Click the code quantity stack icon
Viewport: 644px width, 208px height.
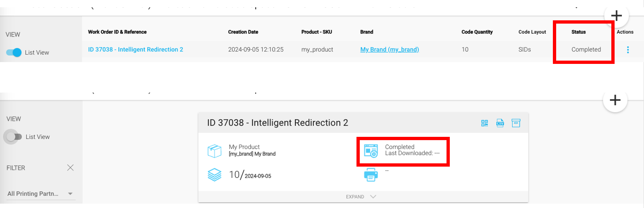[x=214, y=175]
